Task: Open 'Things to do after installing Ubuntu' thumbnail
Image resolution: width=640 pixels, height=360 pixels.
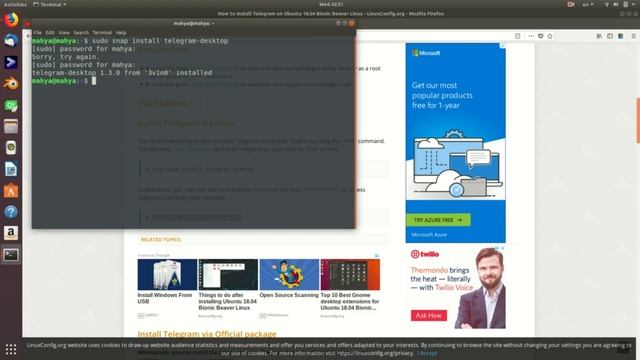Action: tap(228, 275)
